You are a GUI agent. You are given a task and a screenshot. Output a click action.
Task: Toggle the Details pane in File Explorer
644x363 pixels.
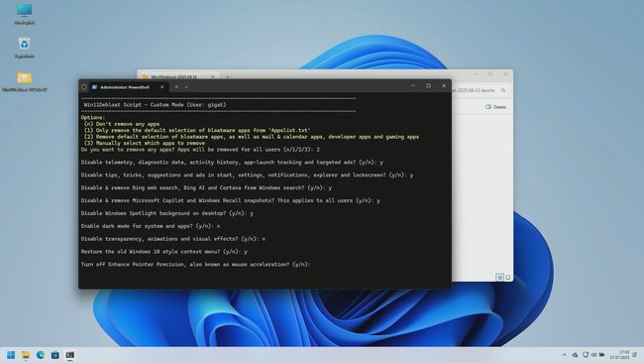495,107
